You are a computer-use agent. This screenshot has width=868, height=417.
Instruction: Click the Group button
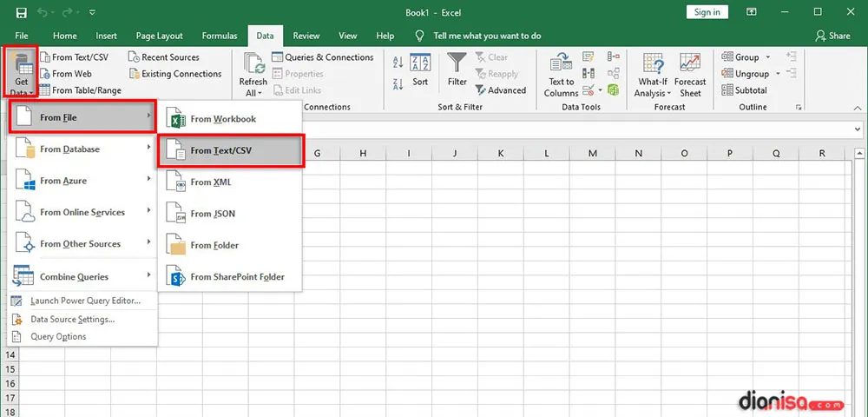tap(740, 57)
